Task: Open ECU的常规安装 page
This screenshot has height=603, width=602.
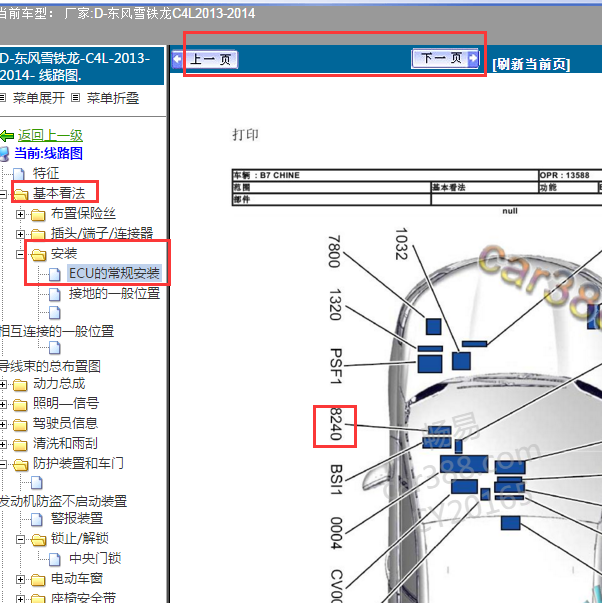Action: point(114,273)
